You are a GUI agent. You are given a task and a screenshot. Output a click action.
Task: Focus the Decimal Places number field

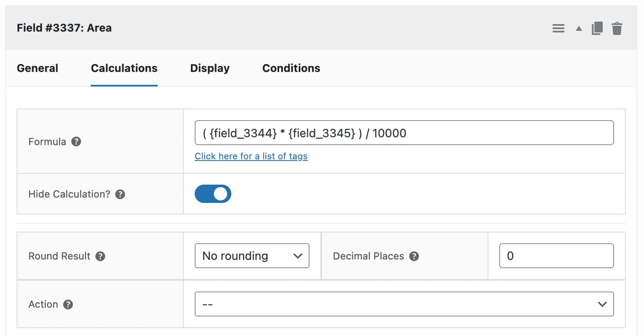pyautogui.click(x=556, y=256)
